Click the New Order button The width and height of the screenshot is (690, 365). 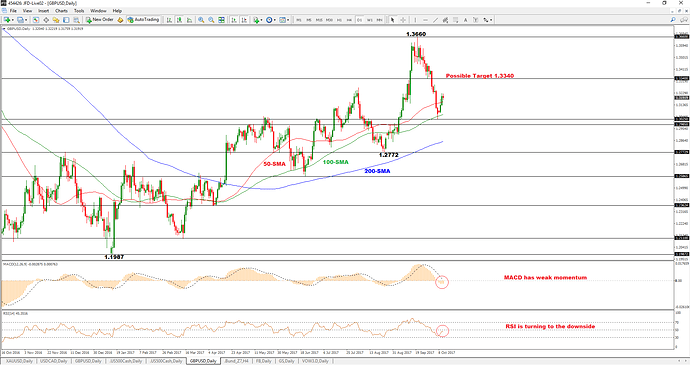pyautogui.click(x=100, y=20)
